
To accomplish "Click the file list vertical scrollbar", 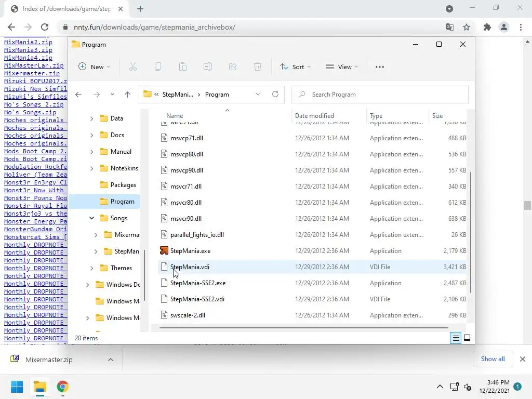I will click(471, 232).
